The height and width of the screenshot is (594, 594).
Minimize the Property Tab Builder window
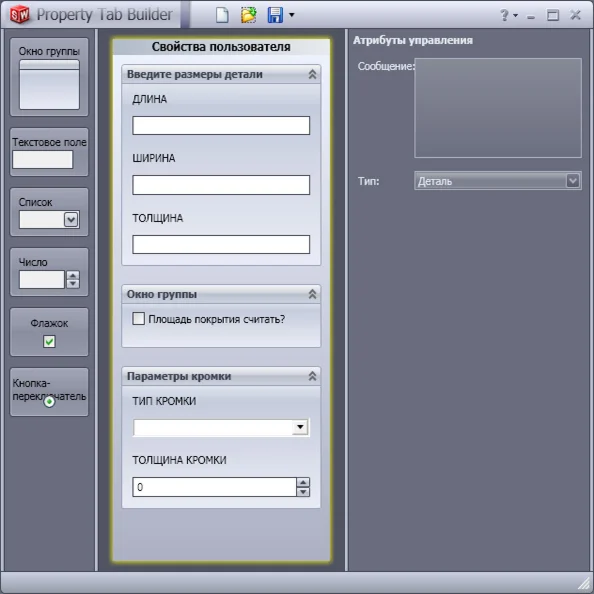coord(531,17)
